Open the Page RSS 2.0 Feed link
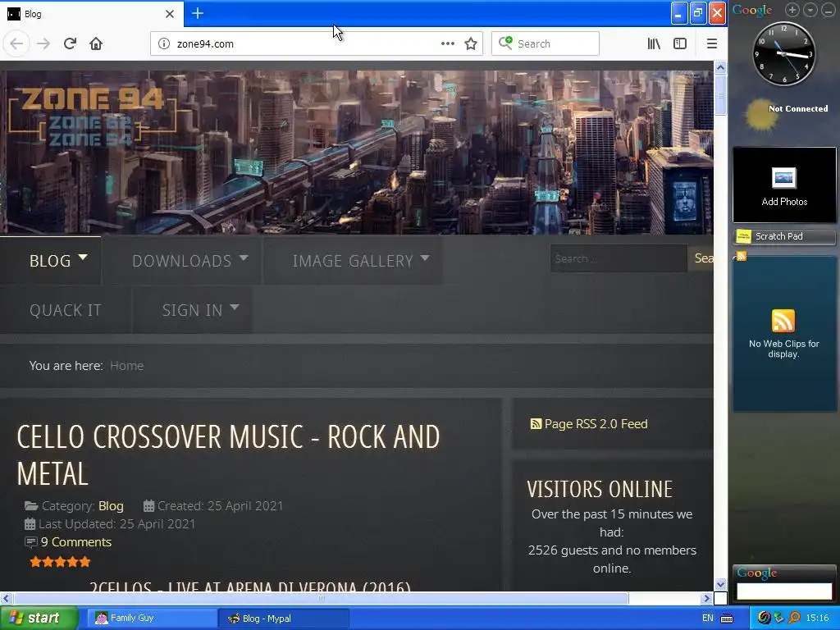Image resolution: width=840 pixels, height=630 pixels. pyautogui.click(x=596, y=424)
